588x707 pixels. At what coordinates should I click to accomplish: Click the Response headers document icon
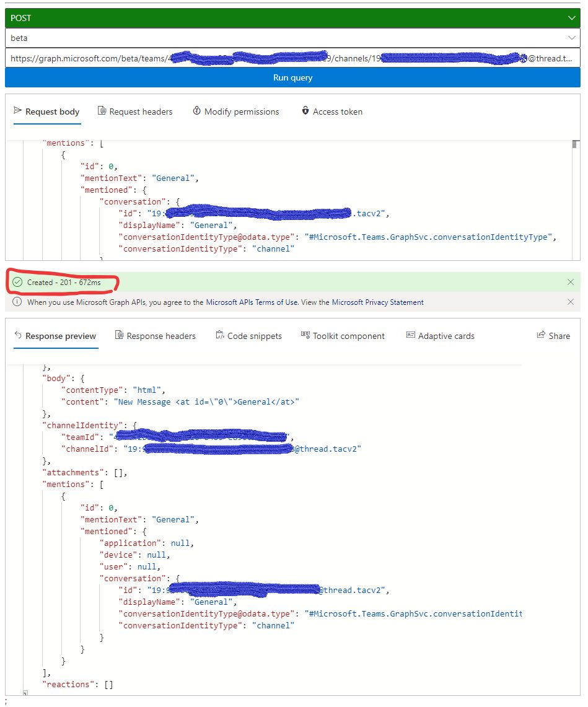pos(119,335)
